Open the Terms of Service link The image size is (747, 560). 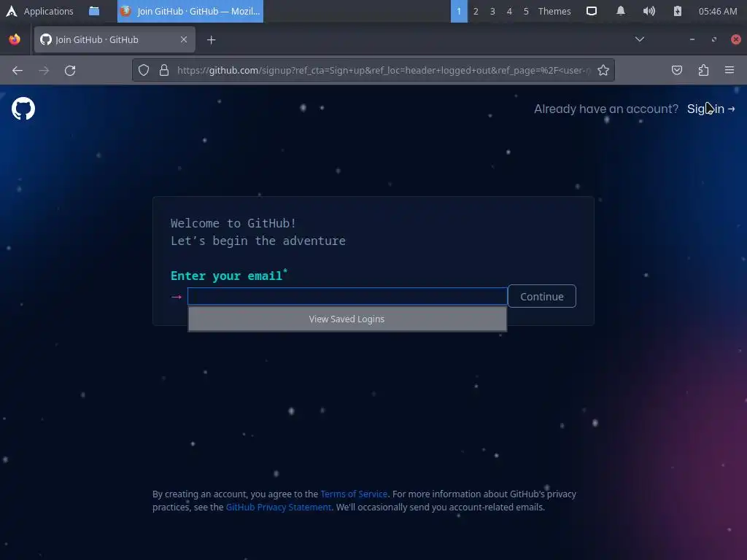[354, 494]
